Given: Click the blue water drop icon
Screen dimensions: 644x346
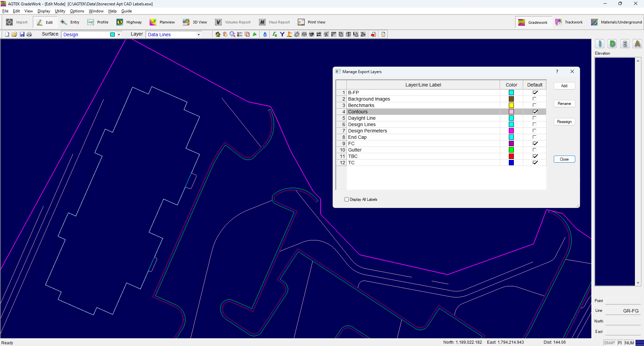Looking at the screenshot, I should pos(265,34).
